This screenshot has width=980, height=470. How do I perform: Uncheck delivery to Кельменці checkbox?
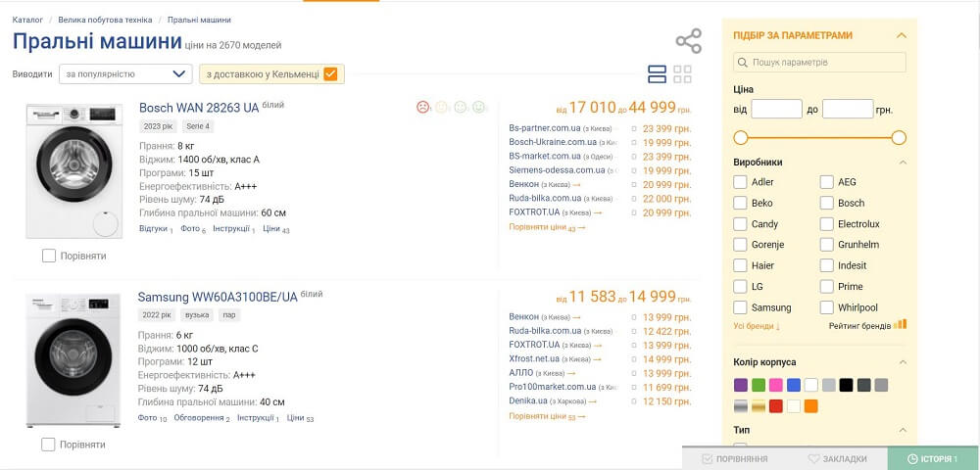point(330,73)
